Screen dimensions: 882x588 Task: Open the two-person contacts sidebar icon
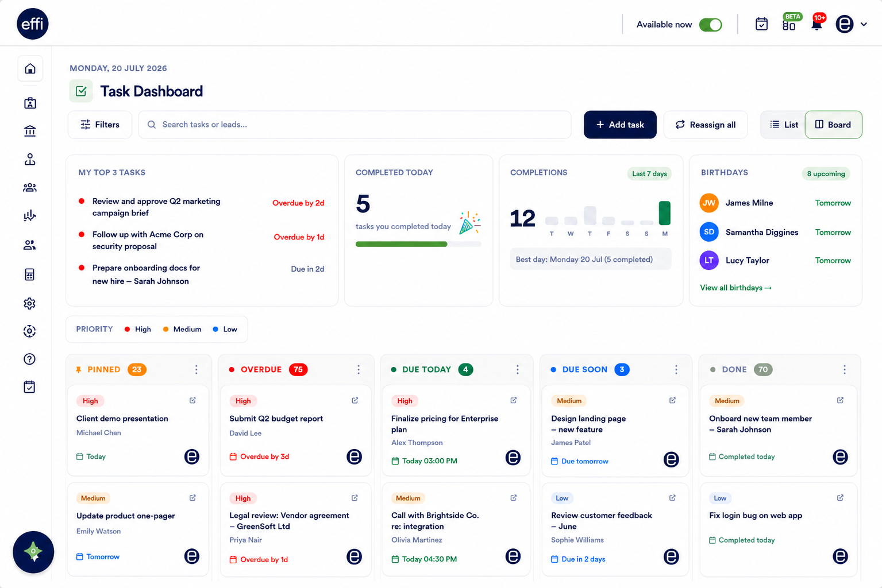pos(30,245)
